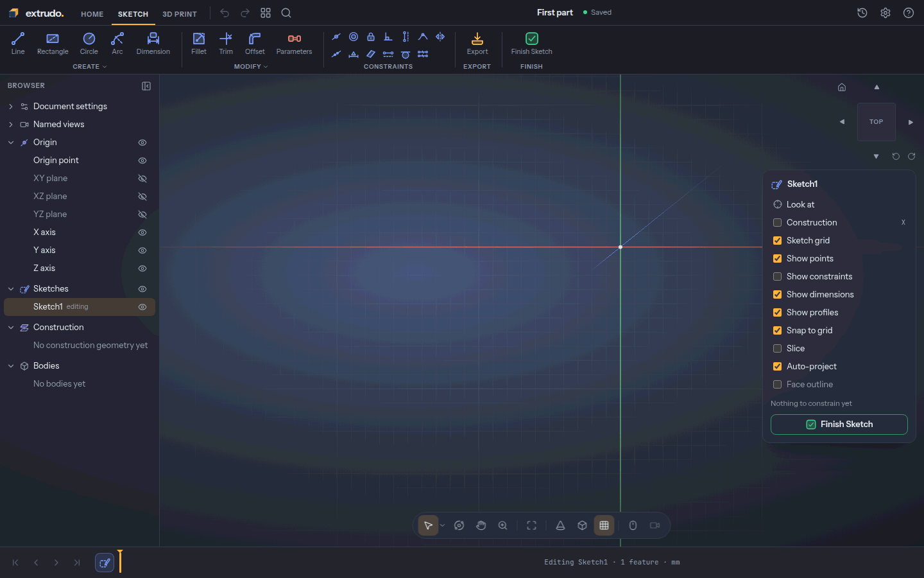The image size is (924, 578).
Task: Switch to the HOME tab
Action: 92,14
